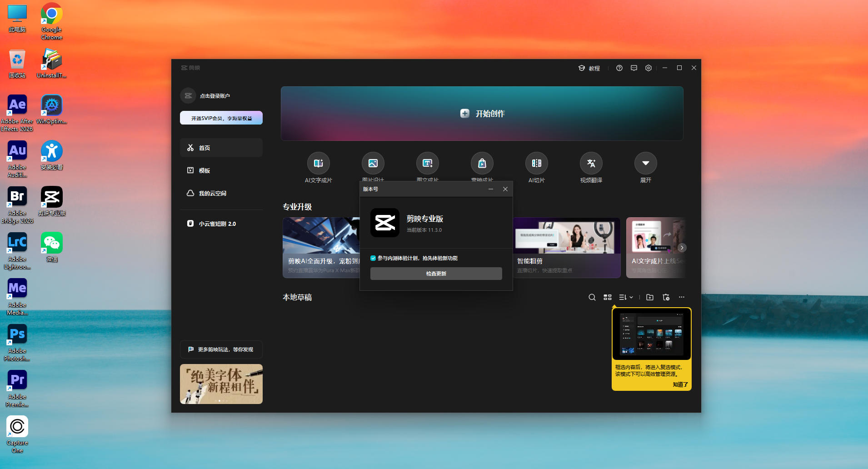868x469 pixels.
Task: Switch drafts to grid view icon
Action: 607,297
